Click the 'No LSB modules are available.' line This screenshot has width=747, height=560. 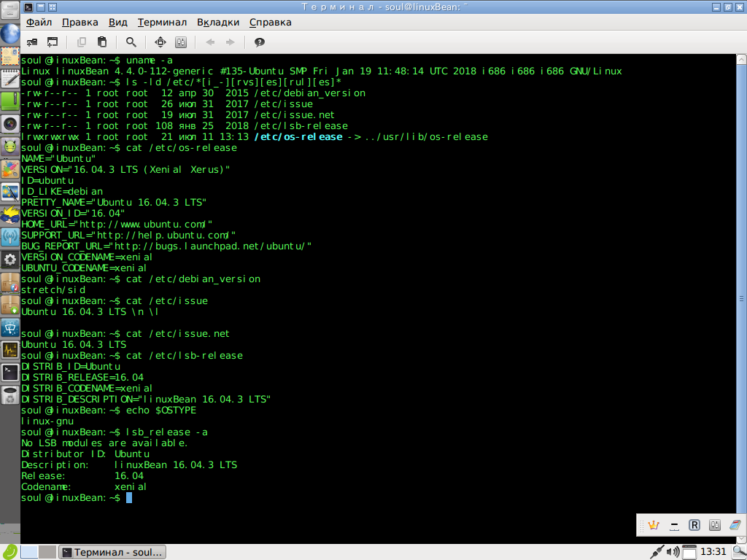(x=104, y=443)
